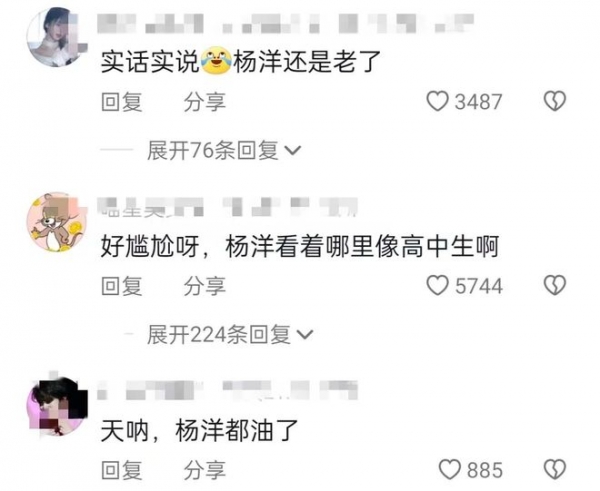Dislike the '好尴尬呀' comment
600x491 pixels.
[555, 285]
